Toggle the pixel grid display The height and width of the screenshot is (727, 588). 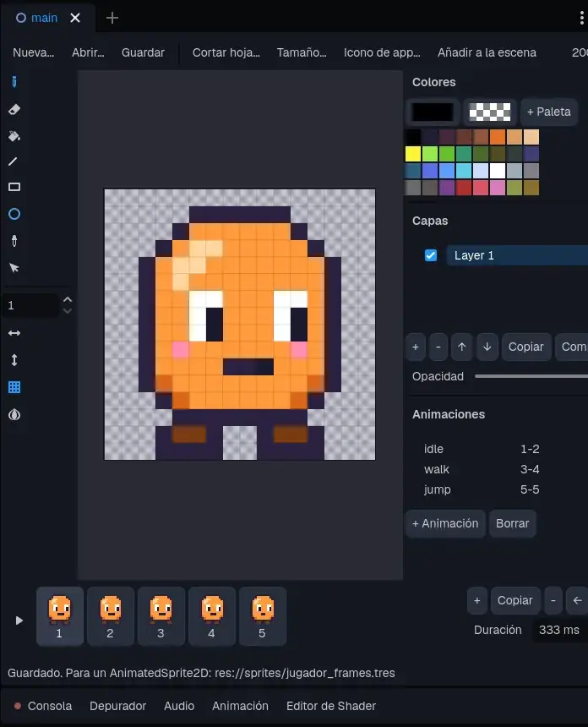[x=14, y=387]
